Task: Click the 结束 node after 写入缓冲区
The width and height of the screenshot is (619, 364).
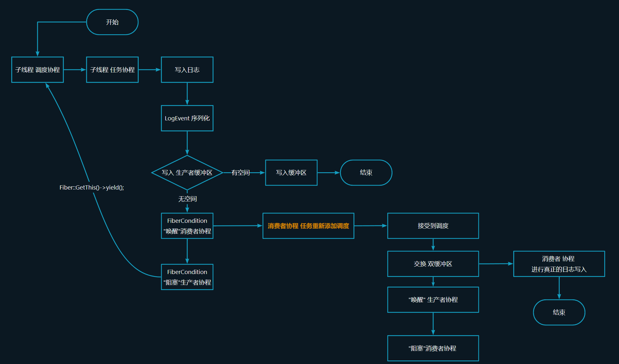Action: pyautogui.click(x=366, y=173)
